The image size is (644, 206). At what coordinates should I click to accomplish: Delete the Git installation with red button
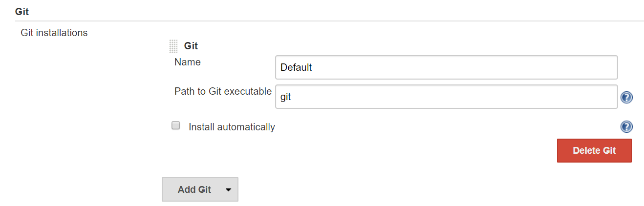[594, 150]
